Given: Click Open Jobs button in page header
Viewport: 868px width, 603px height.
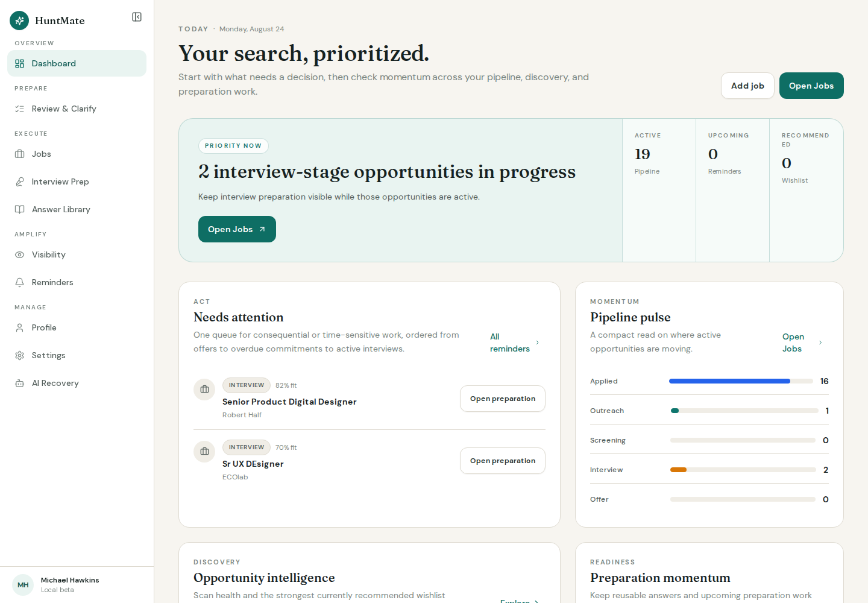Looking at the screenshot, I should (x=811, y=86).
